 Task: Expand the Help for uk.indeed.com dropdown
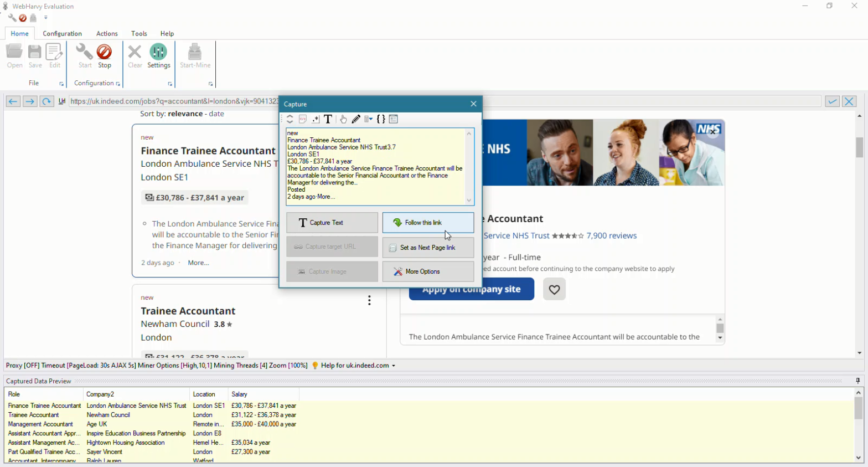click(x=394, y=366)
